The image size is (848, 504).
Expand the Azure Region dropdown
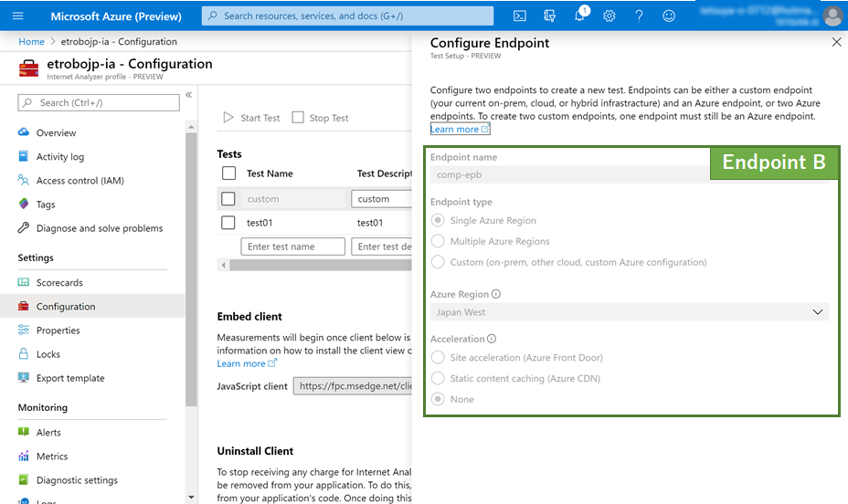point(629,312)
